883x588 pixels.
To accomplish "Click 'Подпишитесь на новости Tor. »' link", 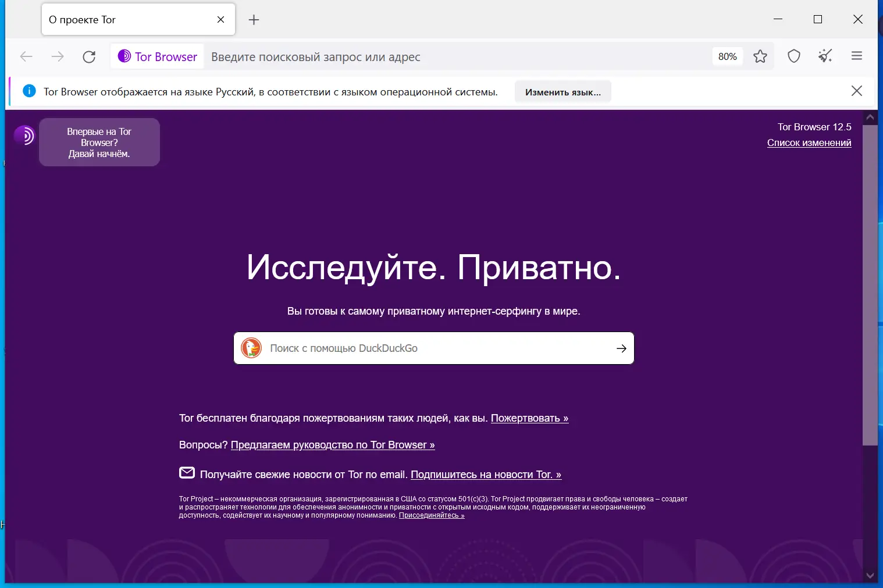I will (x=486, y=475).
